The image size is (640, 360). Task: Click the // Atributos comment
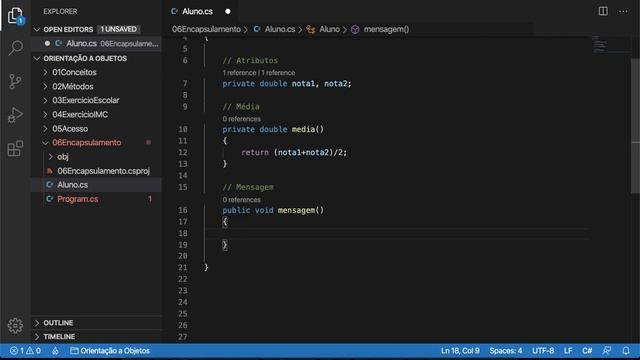[250, 60]
